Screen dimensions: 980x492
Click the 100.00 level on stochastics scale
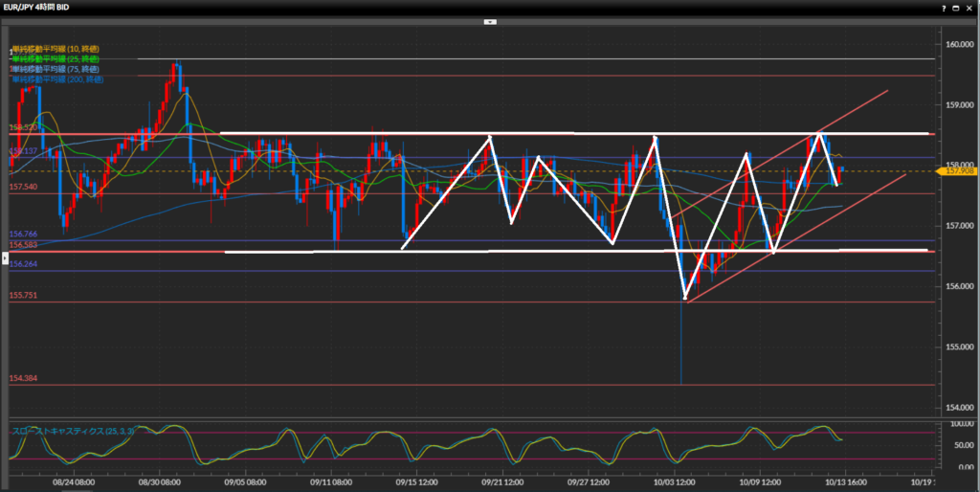(959, 422)
